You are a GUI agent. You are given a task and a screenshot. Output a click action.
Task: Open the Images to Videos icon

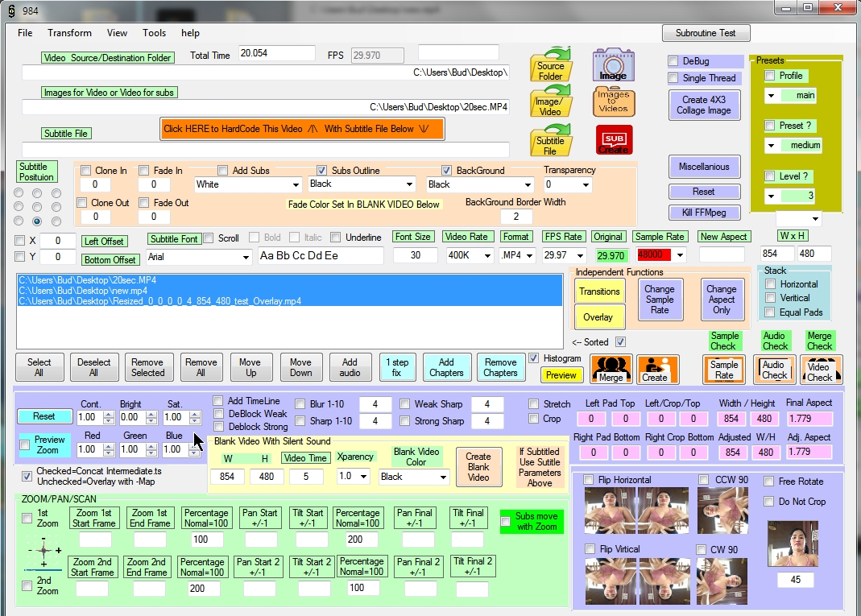coord(614,101)
